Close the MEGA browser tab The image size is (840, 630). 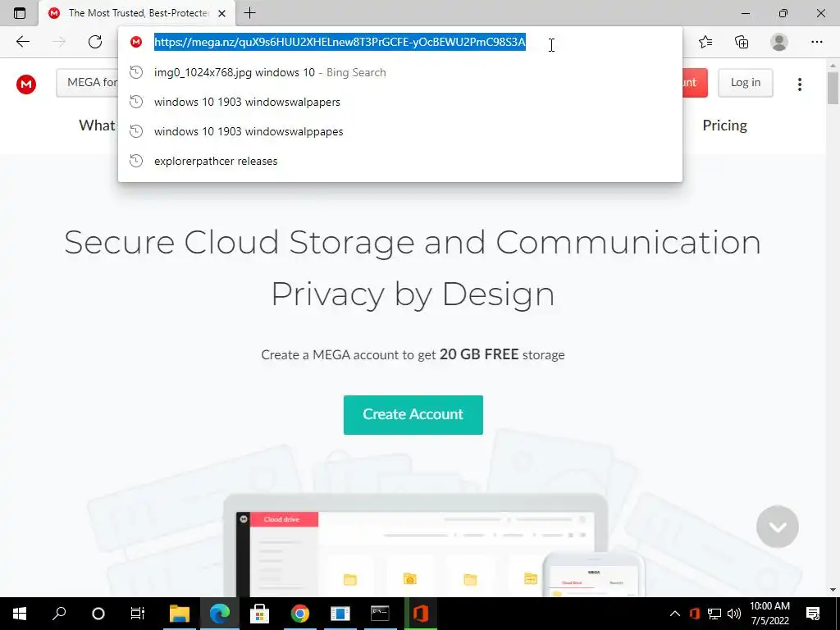coord(221,13)
